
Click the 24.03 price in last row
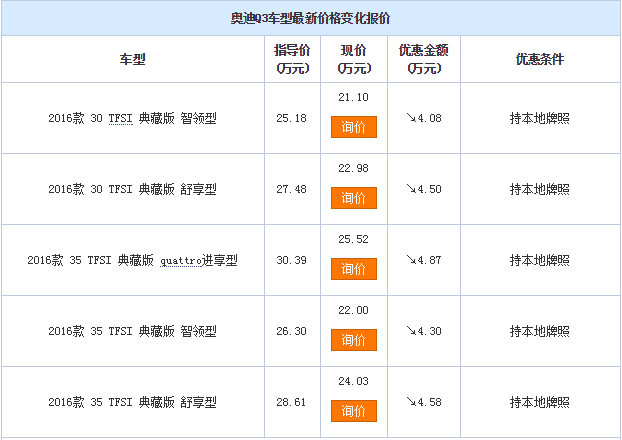pos(353,381)
